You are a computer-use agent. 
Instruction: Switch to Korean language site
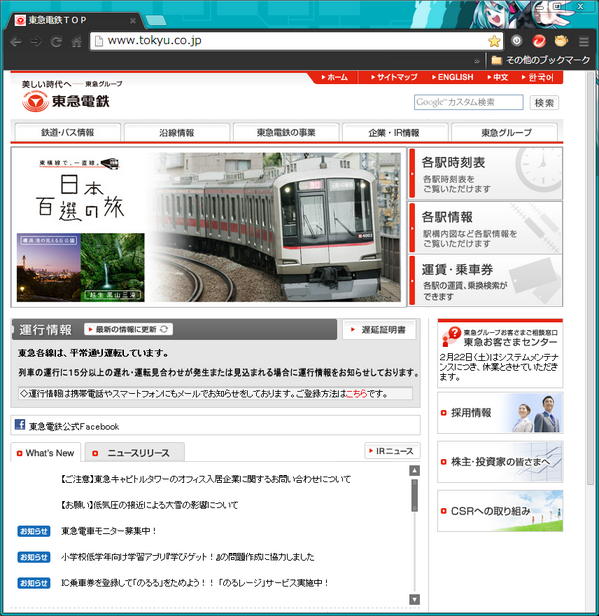click(537, 77)
